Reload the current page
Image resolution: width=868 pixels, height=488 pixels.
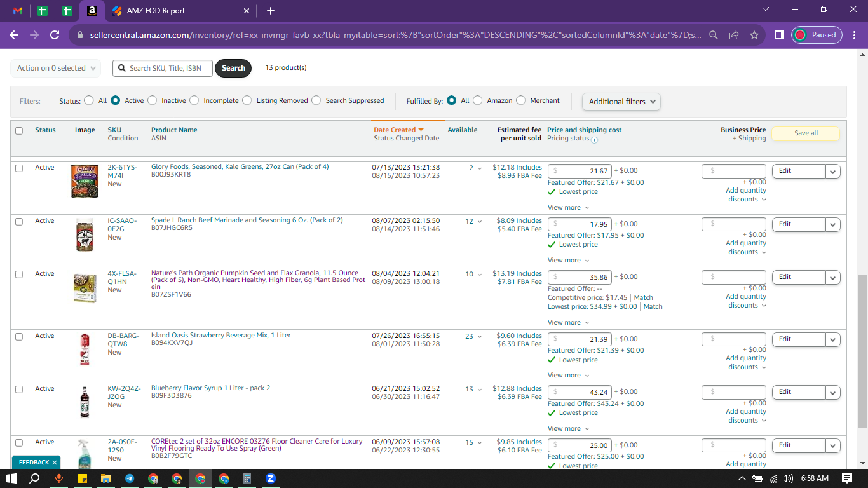coord(55,35)
